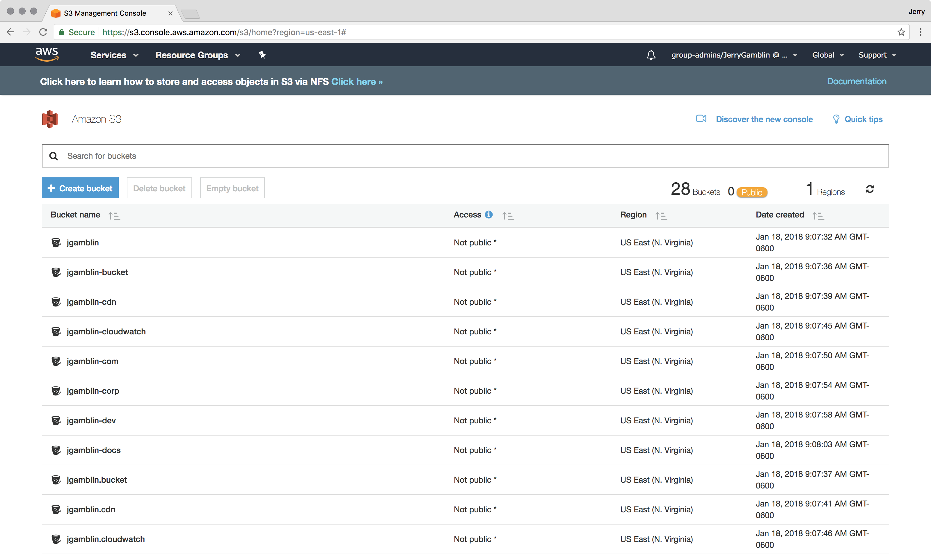
Task: Click the Search for buckets field
Action: [465, 156]
